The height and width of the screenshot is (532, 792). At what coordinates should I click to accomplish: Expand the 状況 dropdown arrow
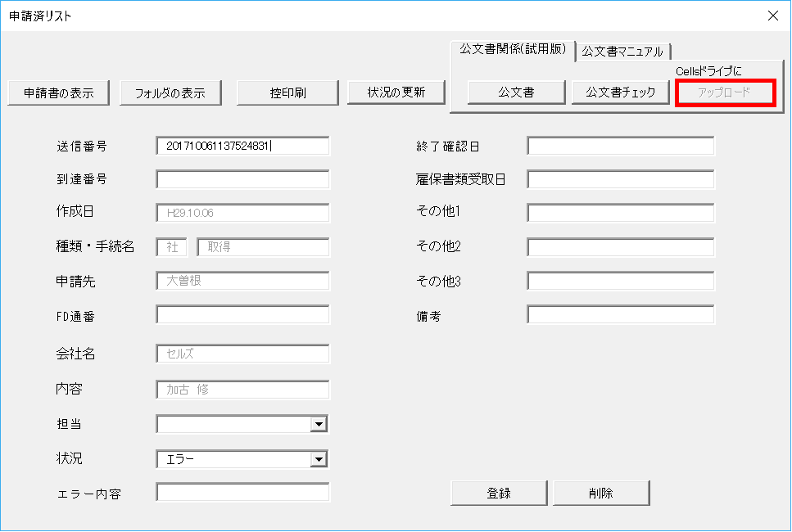pyautogui.click(x=319, y=459)
